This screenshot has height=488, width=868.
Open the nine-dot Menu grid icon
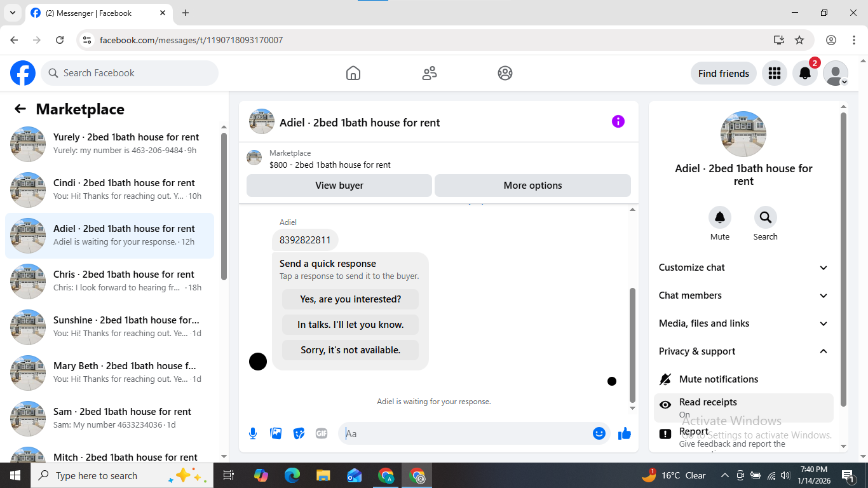[774, 73]
